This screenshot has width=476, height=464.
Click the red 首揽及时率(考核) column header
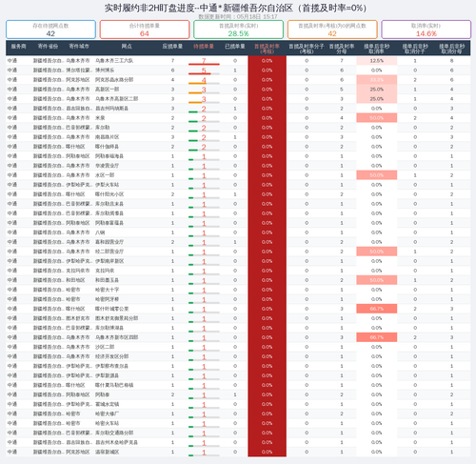(x=267, y=49)
